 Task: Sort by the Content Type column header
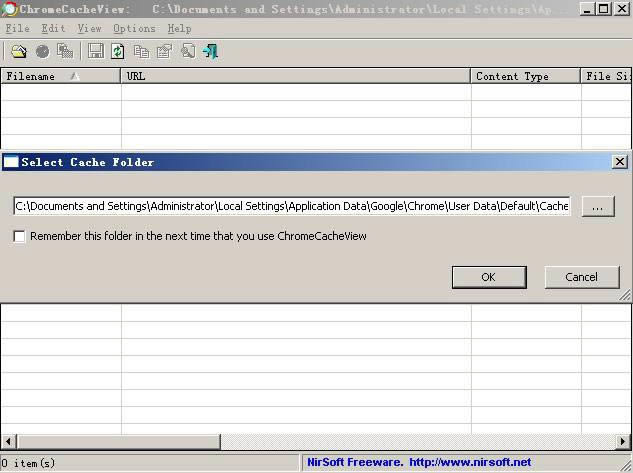tap(525, 76)
